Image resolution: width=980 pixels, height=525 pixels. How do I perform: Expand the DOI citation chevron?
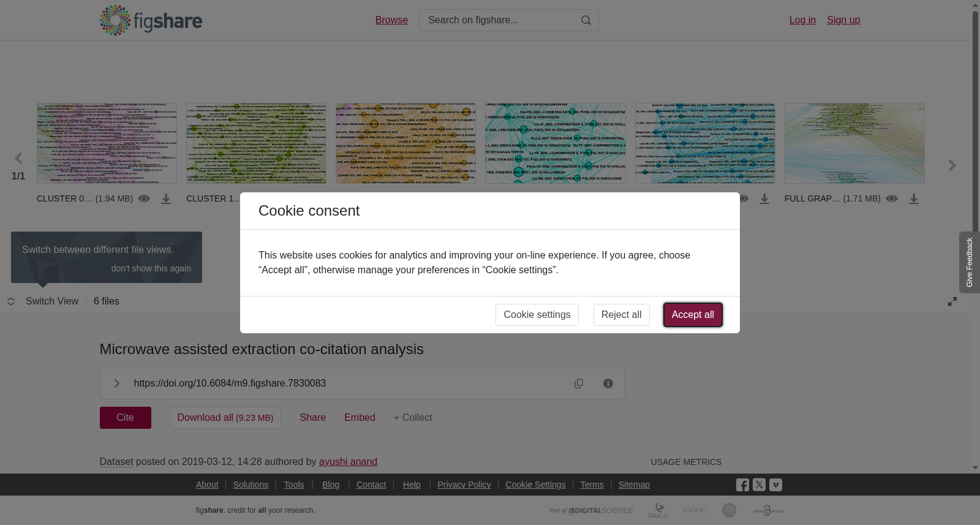tap(116, 383)
